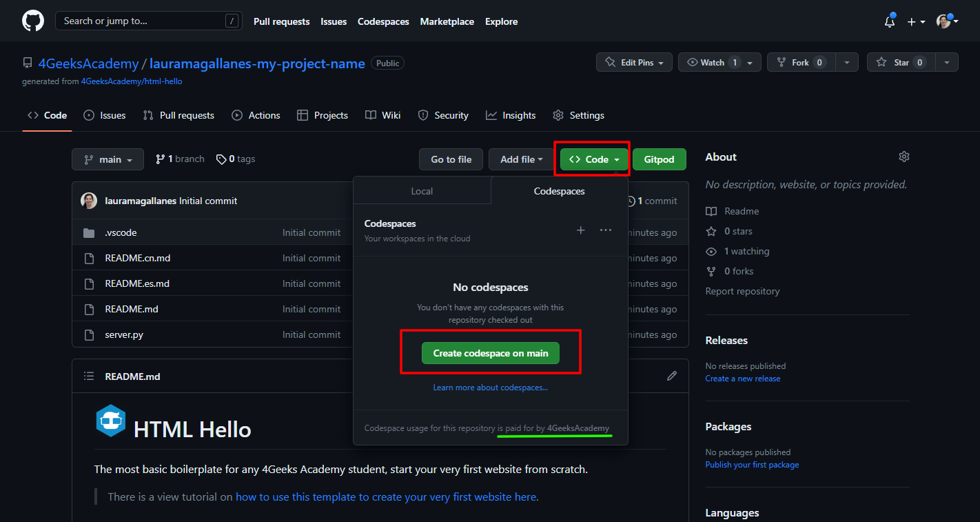Click Create codespace on main
The height and width of the screenshot is (522, 980).
491,353
